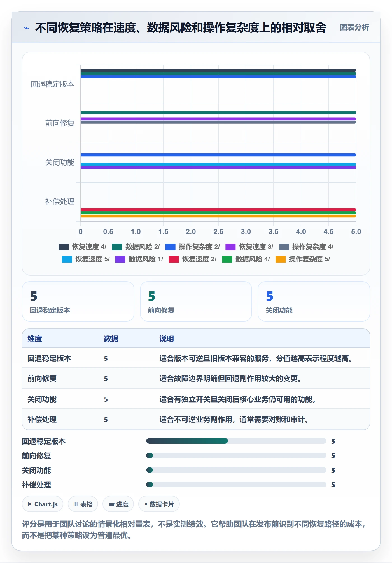
Task: Select the 进度 chip
Action: (x=118, y=504)
